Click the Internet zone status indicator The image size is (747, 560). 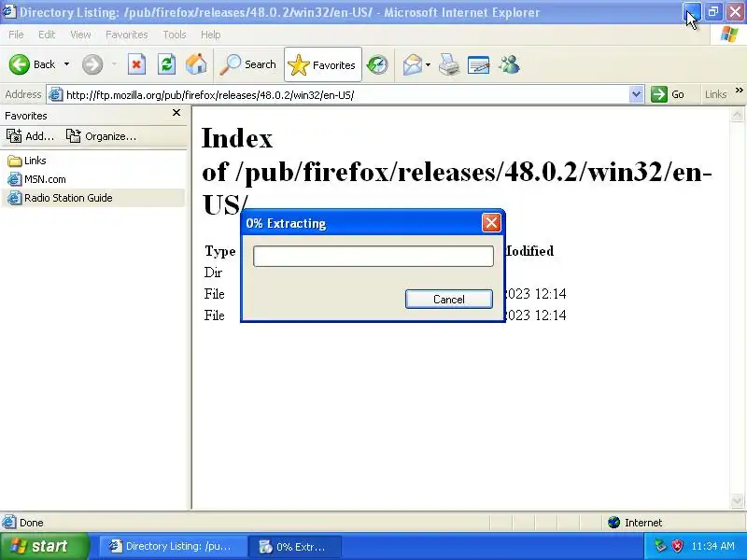point(635,523)
